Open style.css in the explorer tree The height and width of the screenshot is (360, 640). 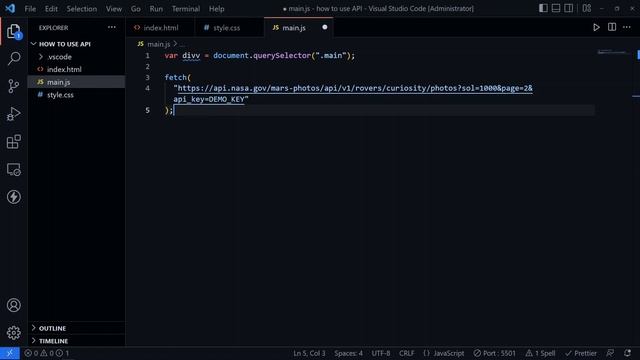(76, 95)
